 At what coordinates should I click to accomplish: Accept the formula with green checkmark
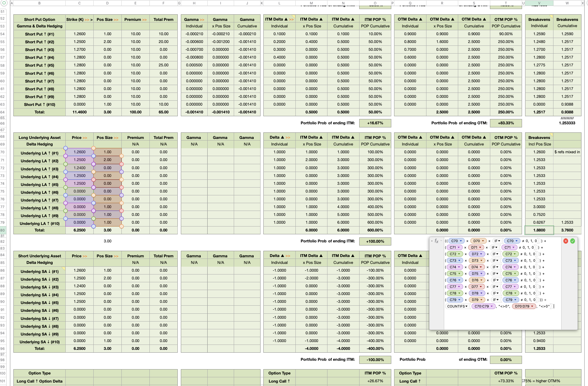tap(572, 241)
